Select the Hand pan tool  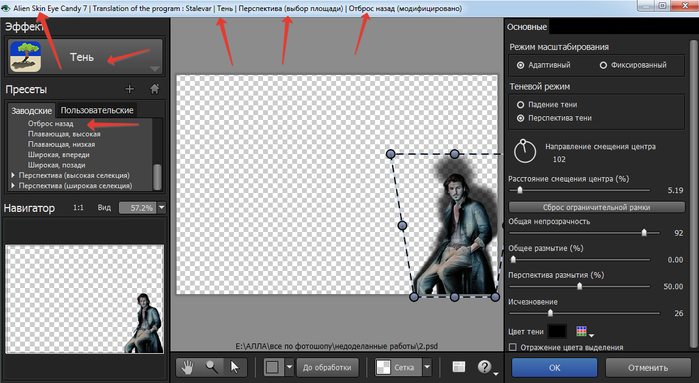click(188, 367)
